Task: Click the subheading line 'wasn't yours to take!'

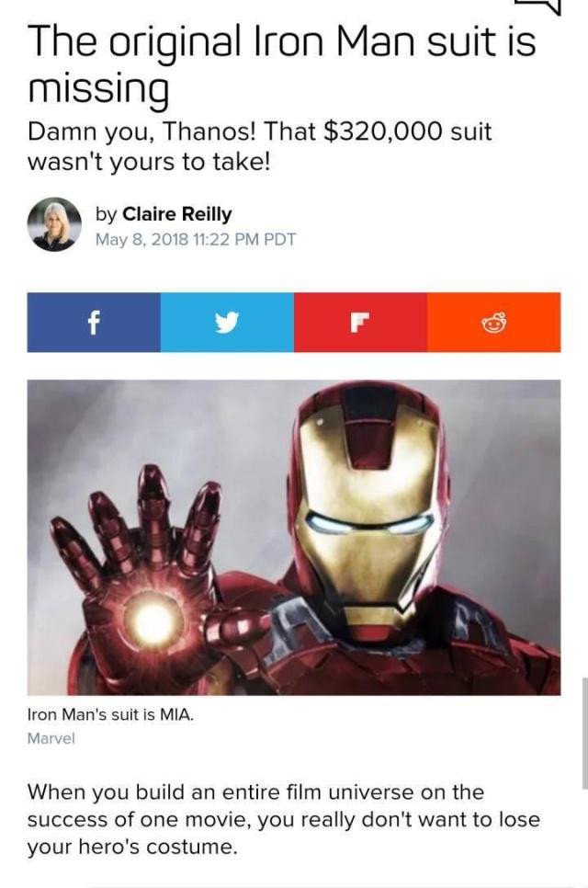Action: pyautogui.click(x=149, y=163)
